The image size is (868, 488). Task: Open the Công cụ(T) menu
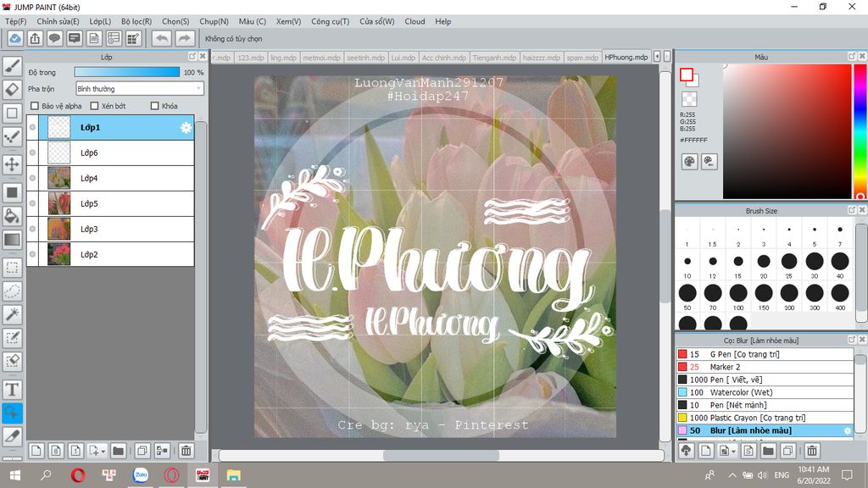click(x=330, y=21)
